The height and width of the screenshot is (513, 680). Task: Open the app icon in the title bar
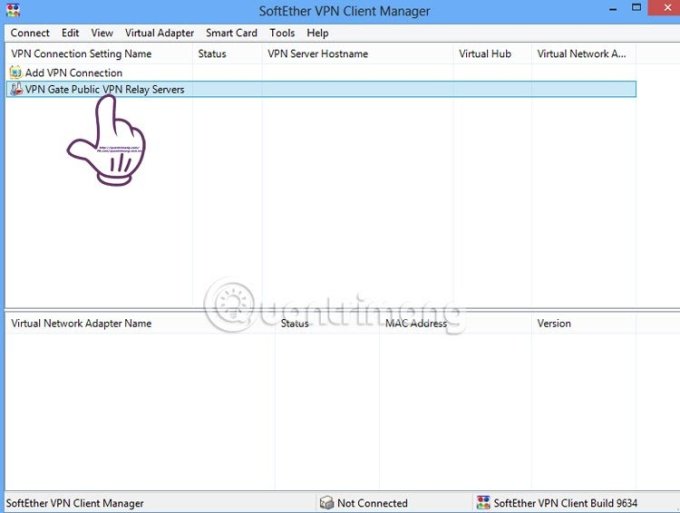coord(13,11)
